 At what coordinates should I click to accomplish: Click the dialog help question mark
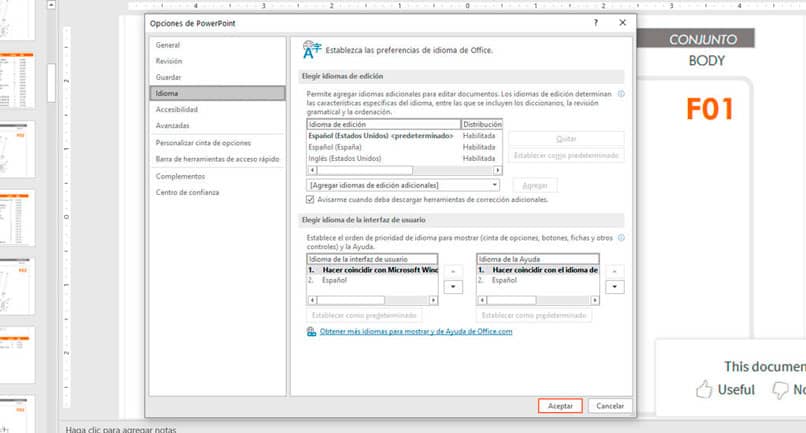[x=596, y=23]
